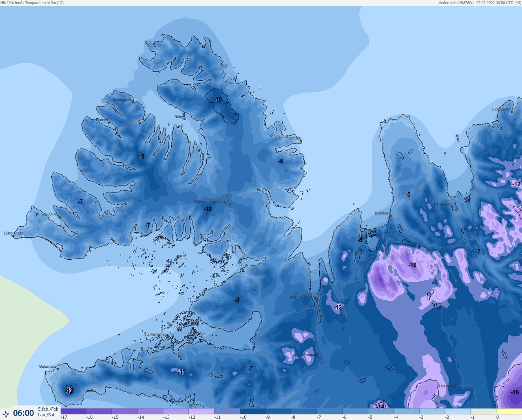Click the -7 value east of Bergstaðir

tap(478, 252)
